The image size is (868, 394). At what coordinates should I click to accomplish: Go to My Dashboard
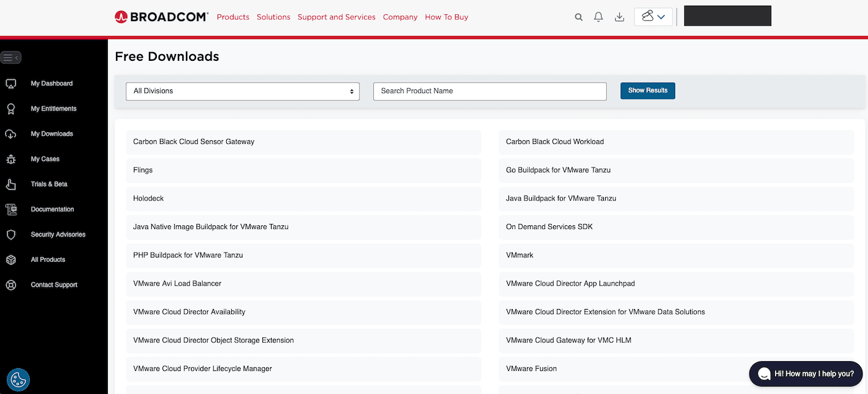(51, 84)
